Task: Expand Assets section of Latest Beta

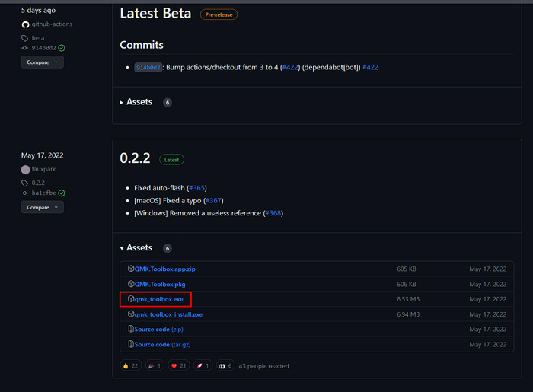Action: point(136,102)
